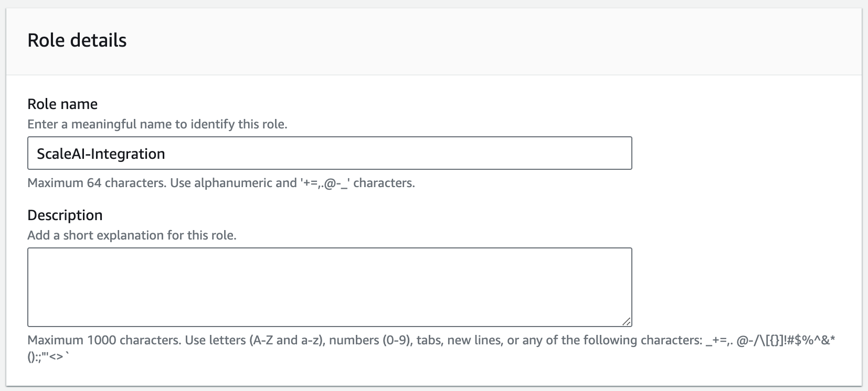
Task: Click the "Role details" heading
Action: (x=77, y=40)
